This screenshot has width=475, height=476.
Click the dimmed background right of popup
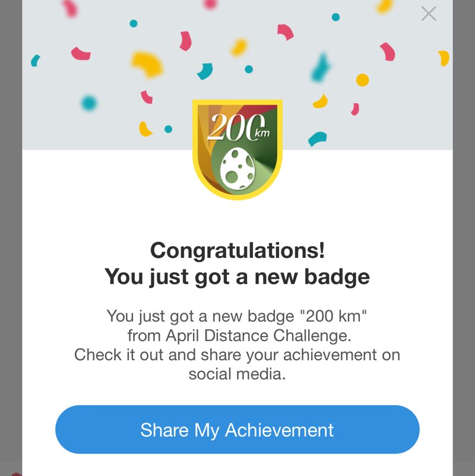pos(464,238)
